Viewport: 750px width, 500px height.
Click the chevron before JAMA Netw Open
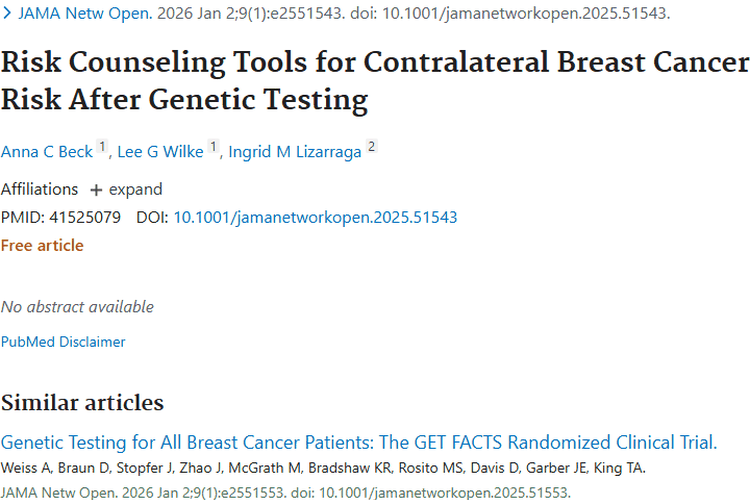tap(7, 15)
